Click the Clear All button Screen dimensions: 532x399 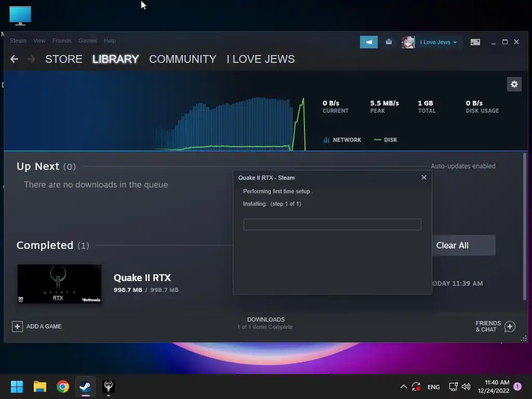coord(463,245)
